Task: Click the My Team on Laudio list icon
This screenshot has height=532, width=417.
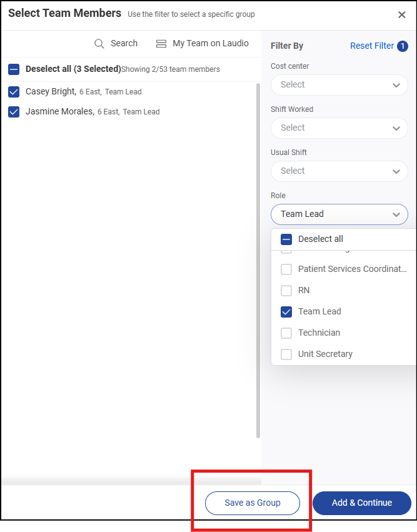Action: 161,44
